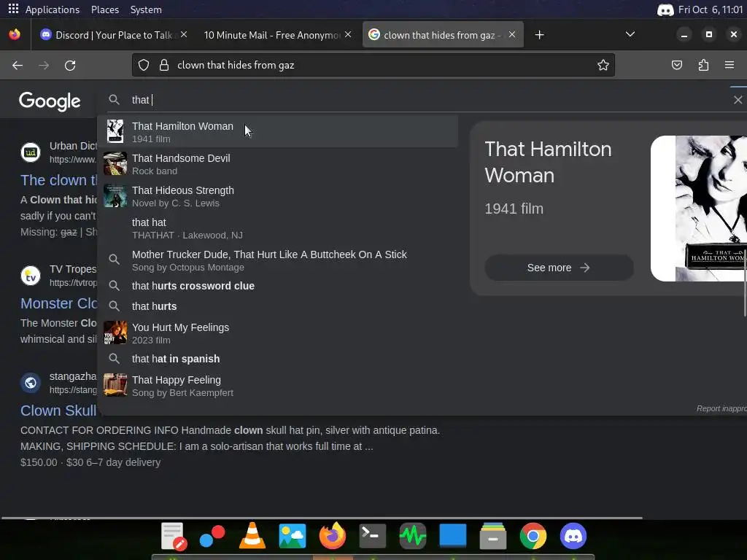Select the clown that hides from gaz tab

443,35
